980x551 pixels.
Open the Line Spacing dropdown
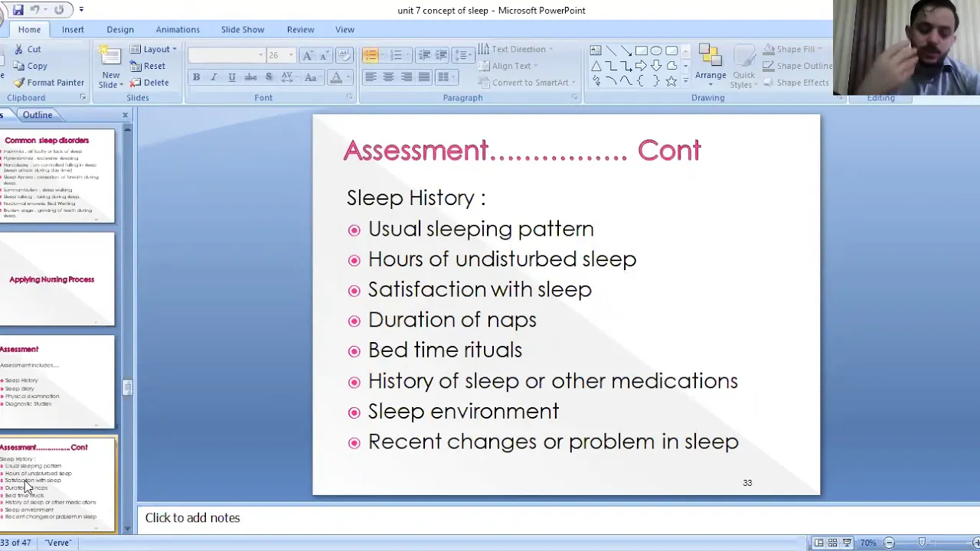click(462, 55)
